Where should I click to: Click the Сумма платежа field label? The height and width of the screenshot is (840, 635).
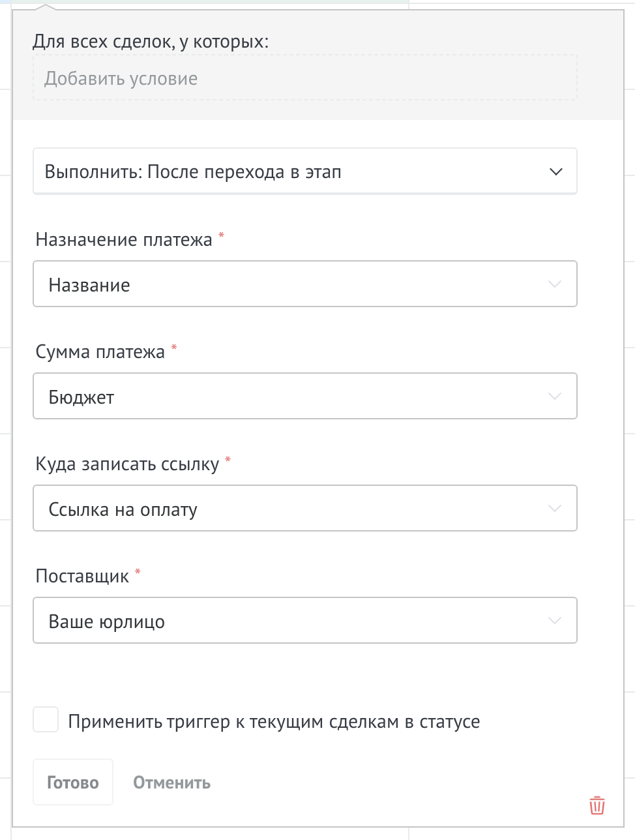pyautogui.click(x=100, y=352)
